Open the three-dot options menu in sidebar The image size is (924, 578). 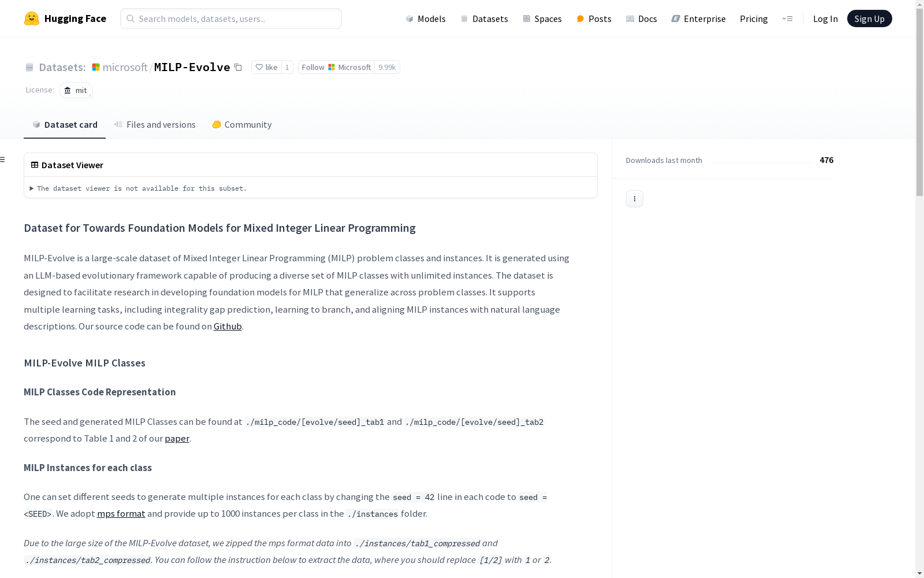[634, 199]
